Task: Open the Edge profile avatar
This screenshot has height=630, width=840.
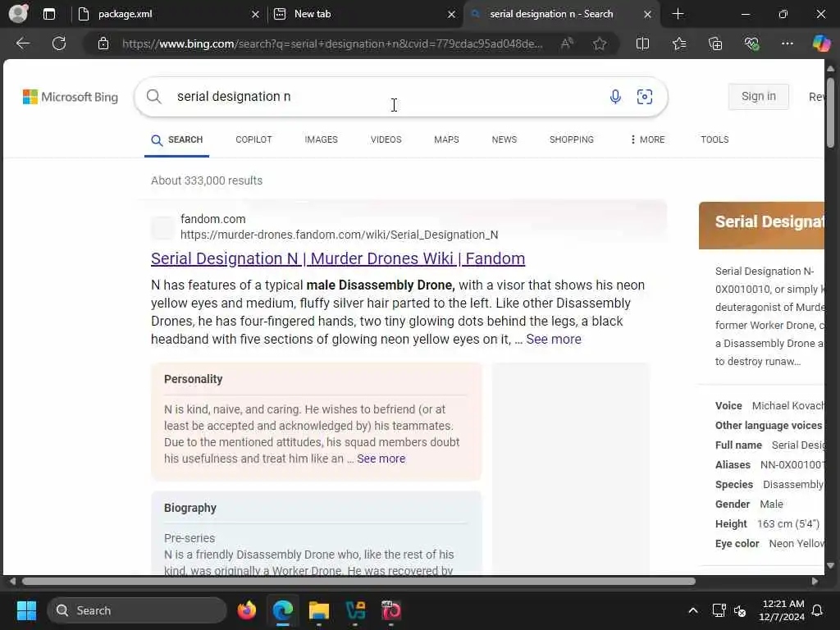Action: tap(18, 13)
